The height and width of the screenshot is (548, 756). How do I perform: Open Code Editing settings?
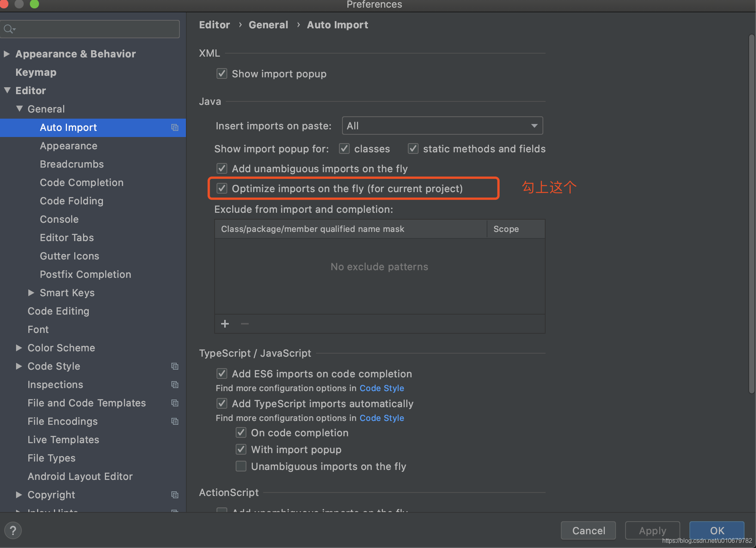pos(59,311)
